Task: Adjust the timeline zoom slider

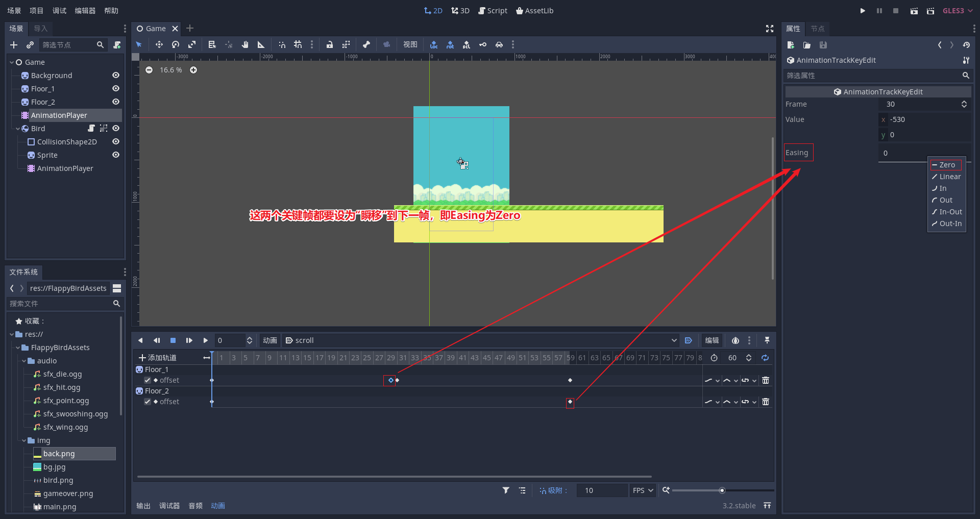Action: [x=722, y=490]
